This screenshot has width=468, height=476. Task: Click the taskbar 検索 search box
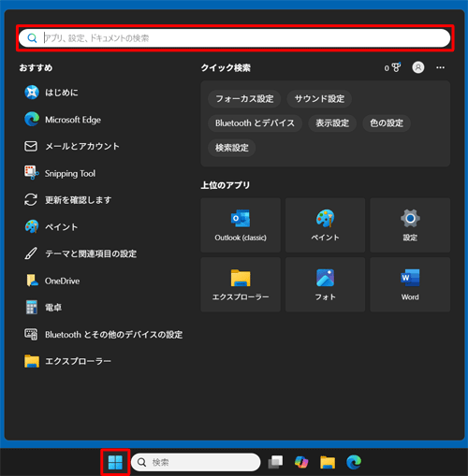click(196, 462)
